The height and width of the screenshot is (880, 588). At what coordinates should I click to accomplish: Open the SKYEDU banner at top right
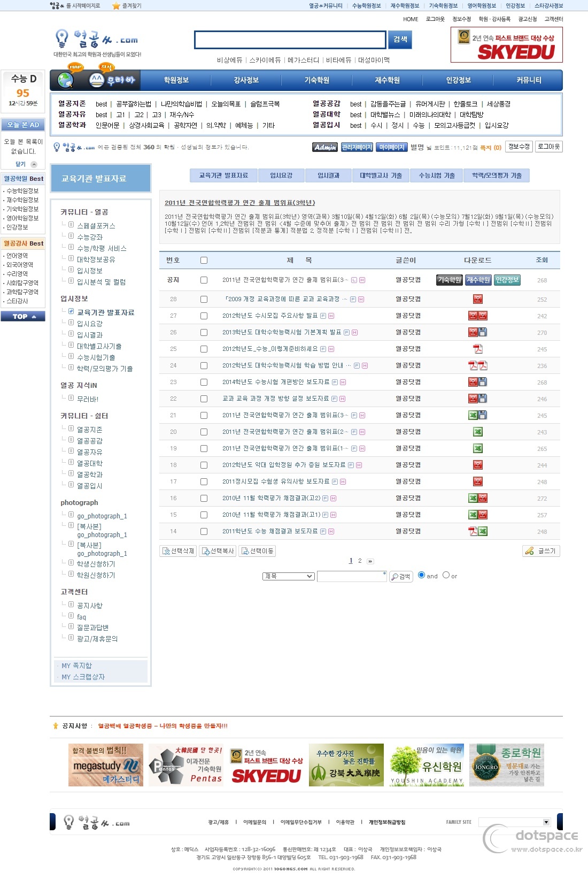[507, 45]
